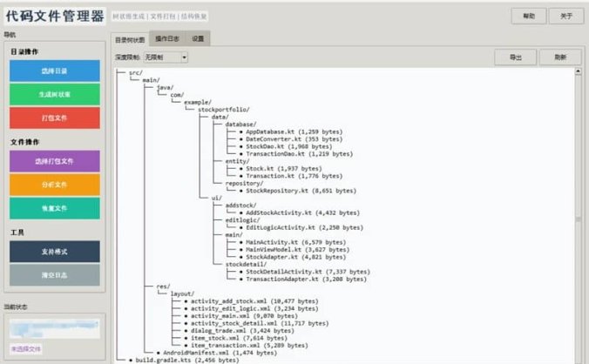Click the gray 清空日志 button
Viewport: 589px width, 364px height.
pyautogui.click(x=54, y=275)
